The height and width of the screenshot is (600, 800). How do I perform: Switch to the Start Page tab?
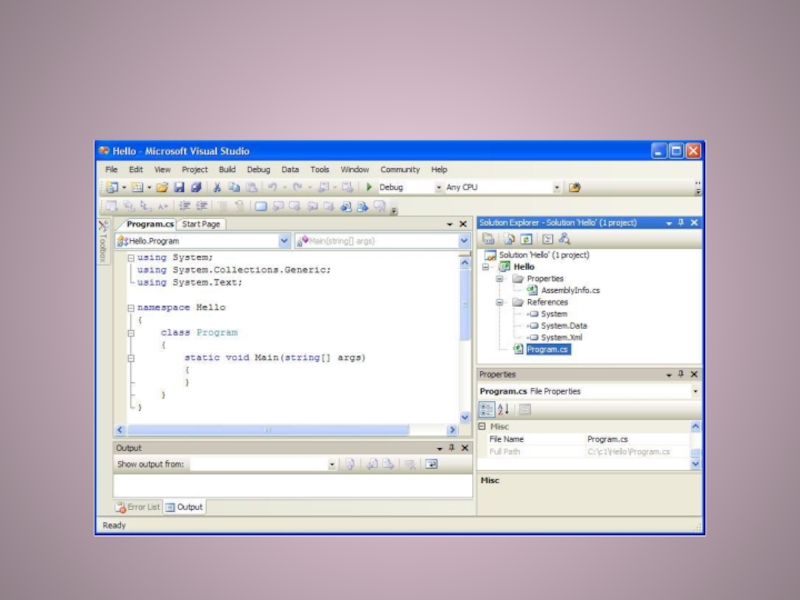click(201, 224)
